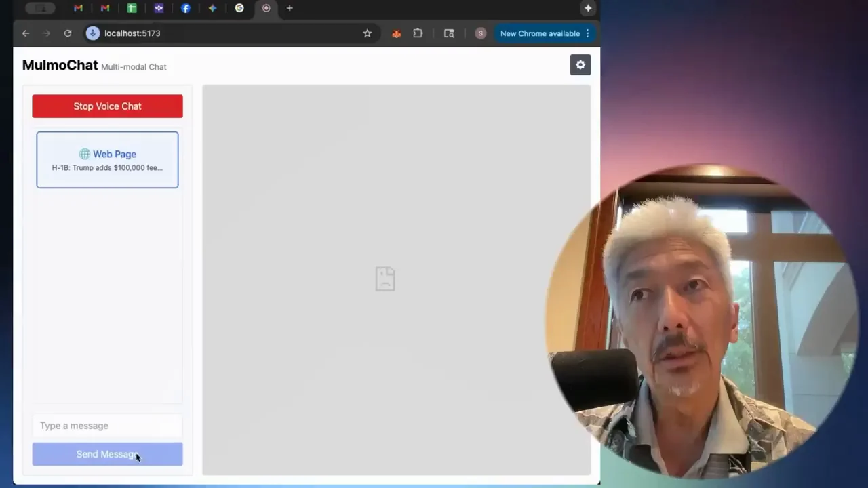Click the sparkle icon at tab bar end
Image resolution: width=868 pixels, height=488 pixels.
[x=587, y=8]
